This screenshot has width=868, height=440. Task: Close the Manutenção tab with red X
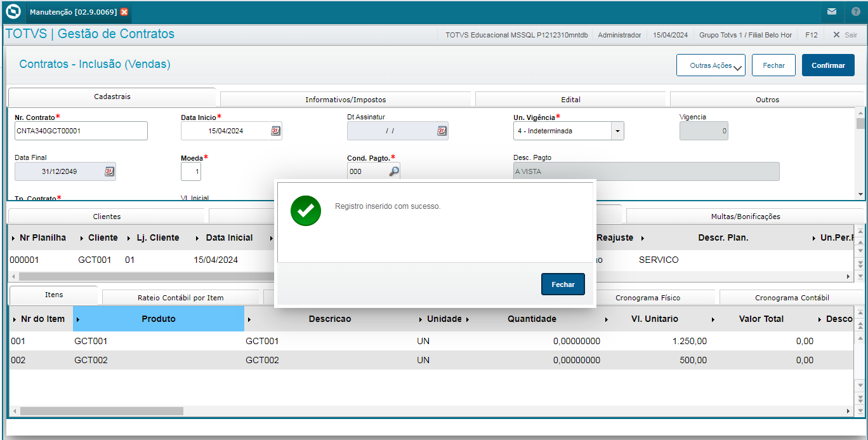point(124,12)
